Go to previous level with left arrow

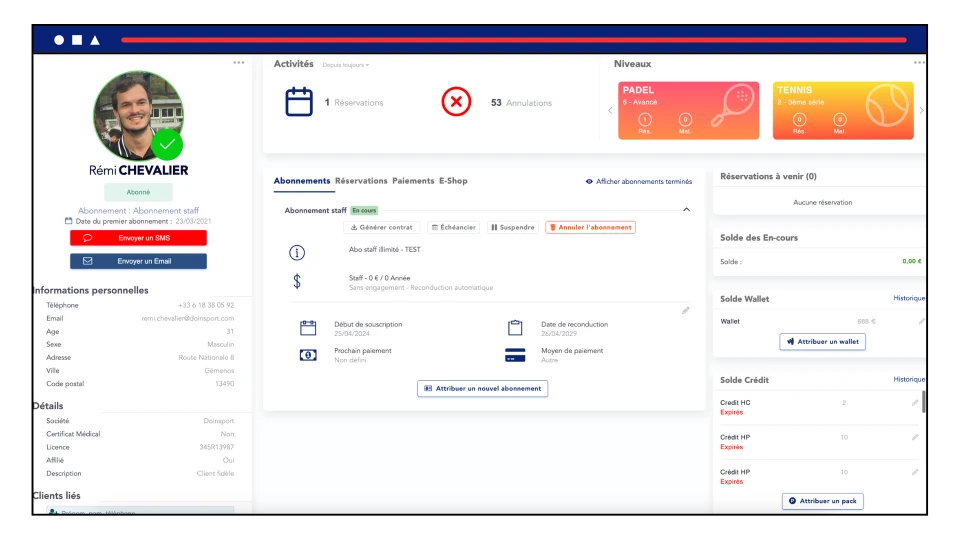click(610, 111)
